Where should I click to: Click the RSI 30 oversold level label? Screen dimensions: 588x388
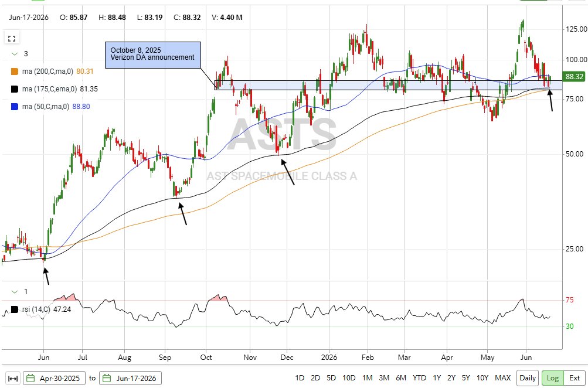[569, 326]
